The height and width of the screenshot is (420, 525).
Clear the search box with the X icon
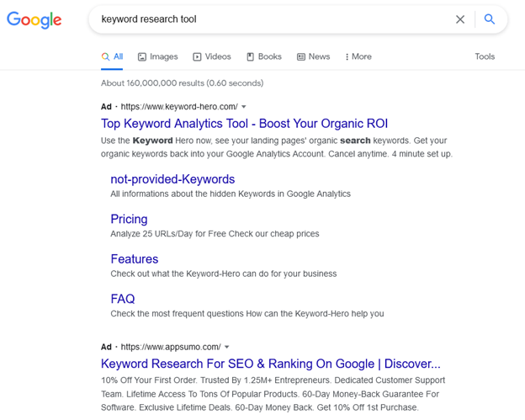tap(460, 19)
